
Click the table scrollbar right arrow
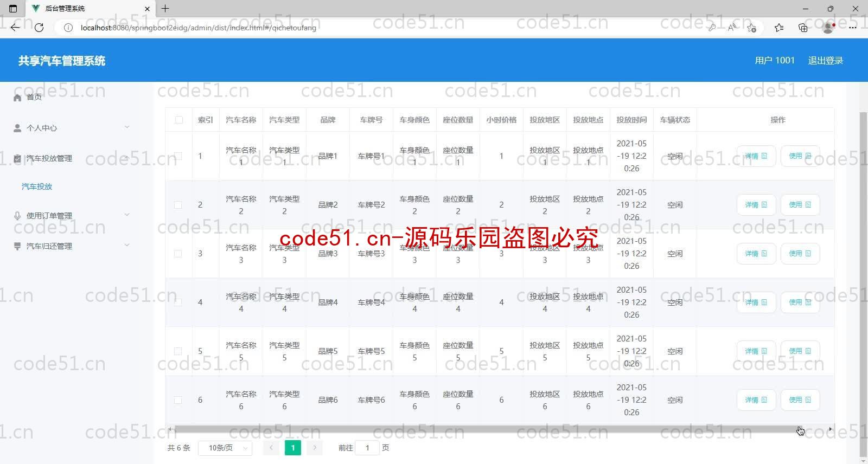point(831,429)
